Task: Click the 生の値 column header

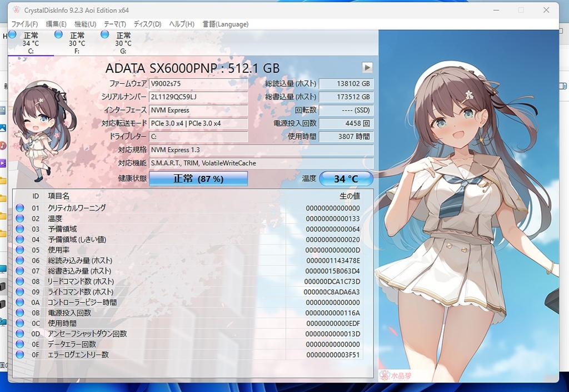Action: [350, 196]
